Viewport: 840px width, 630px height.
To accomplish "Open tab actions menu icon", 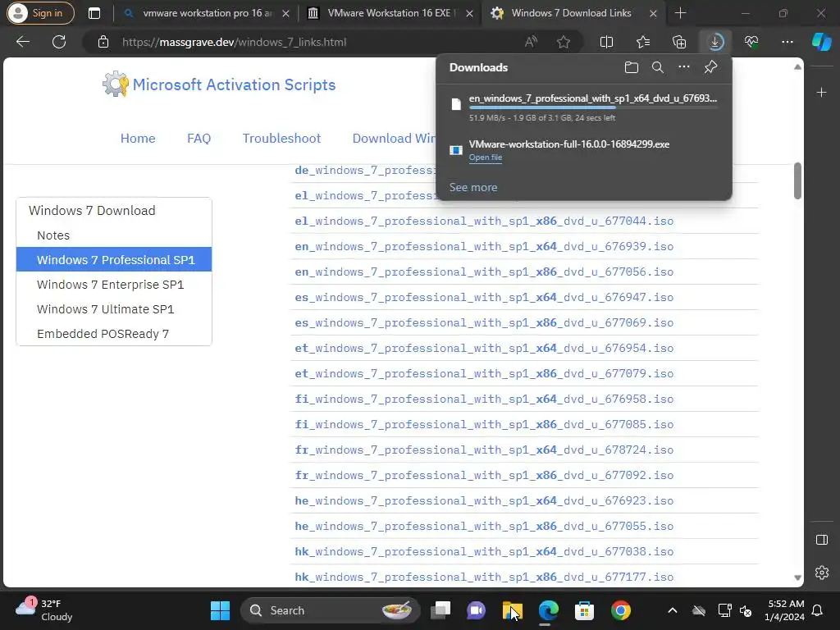I will point(94,13).
